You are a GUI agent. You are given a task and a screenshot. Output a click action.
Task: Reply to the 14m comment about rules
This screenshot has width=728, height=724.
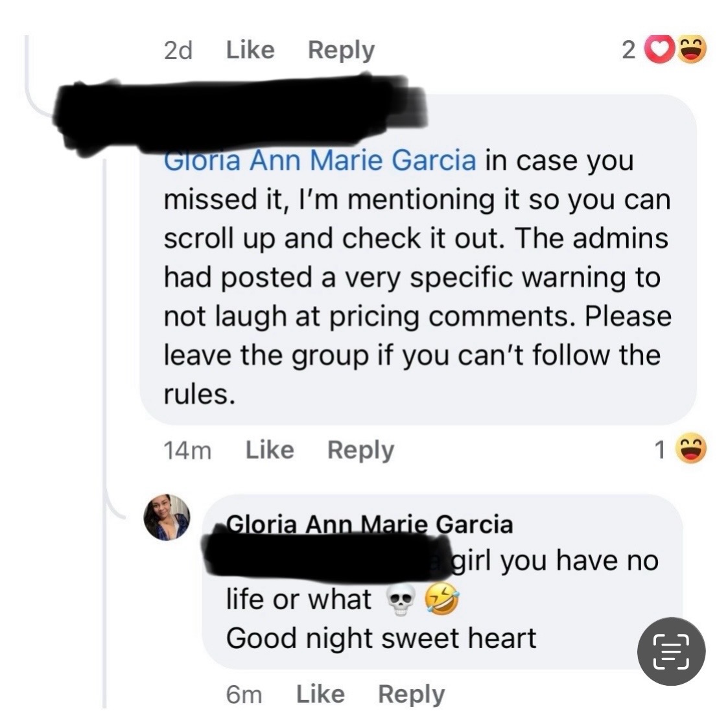360,450
